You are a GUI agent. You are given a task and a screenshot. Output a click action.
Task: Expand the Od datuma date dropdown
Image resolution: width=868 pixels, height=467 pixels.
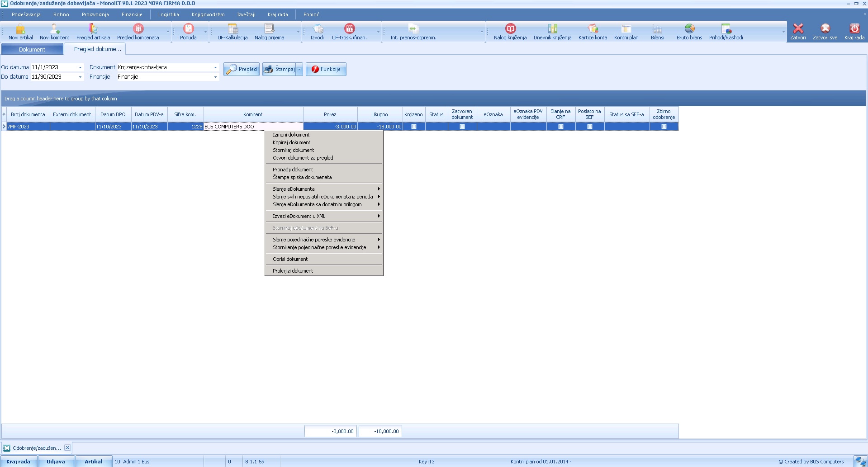(81, 67)
